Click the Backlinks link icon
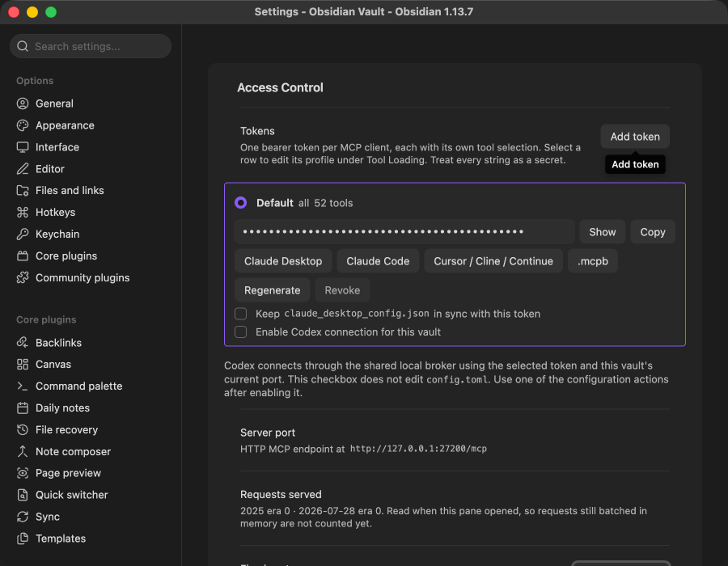This screenshot has height=566, width=728. pos(23,342)
